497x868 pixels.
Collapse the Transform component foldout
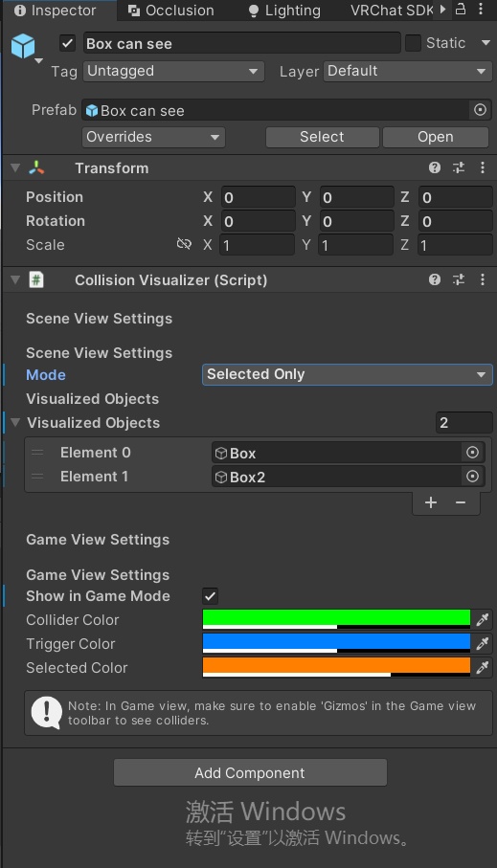tap(15, 167)
